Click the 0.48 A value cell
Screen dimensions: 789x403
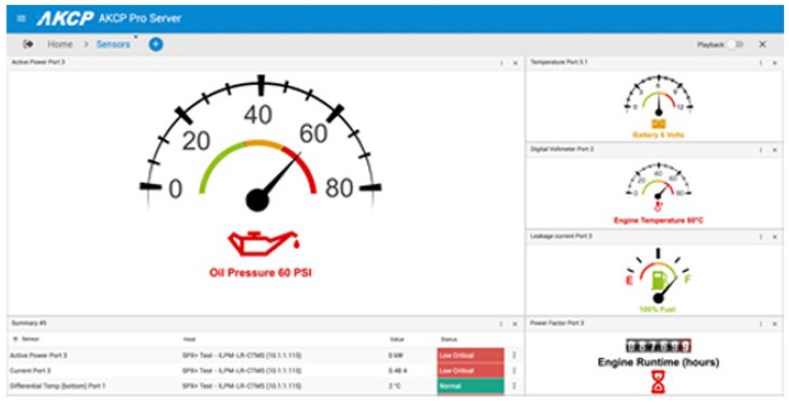[397, 370]
